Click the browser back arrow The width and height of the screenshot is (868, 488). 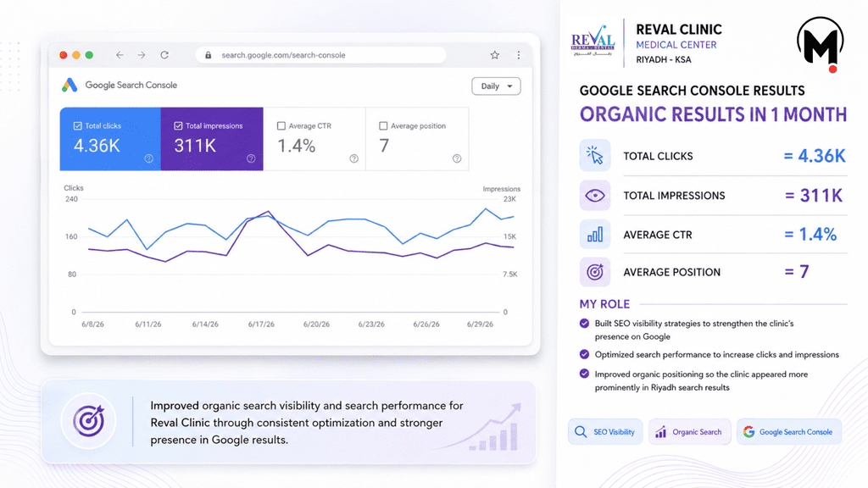(120, 55)
